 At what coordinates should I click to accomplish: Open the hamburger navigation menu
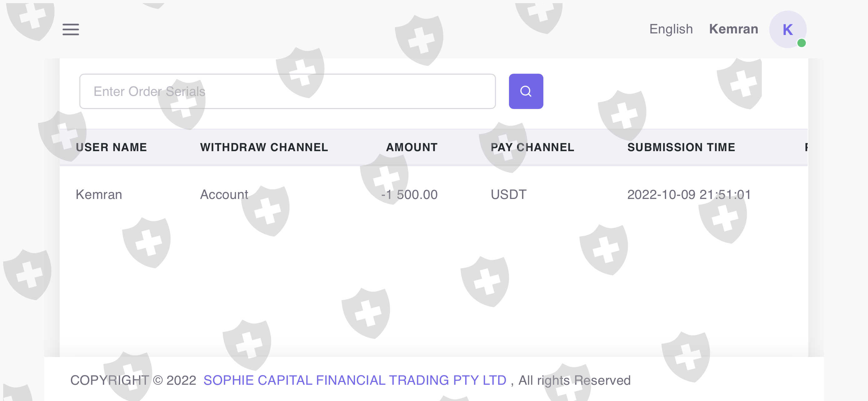coord(71,30)
